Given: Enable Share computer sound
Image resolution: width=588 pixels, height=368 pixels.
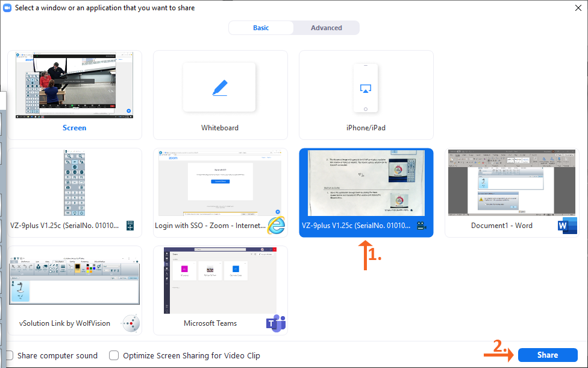Looking at the screenshot, I should 8,356.
